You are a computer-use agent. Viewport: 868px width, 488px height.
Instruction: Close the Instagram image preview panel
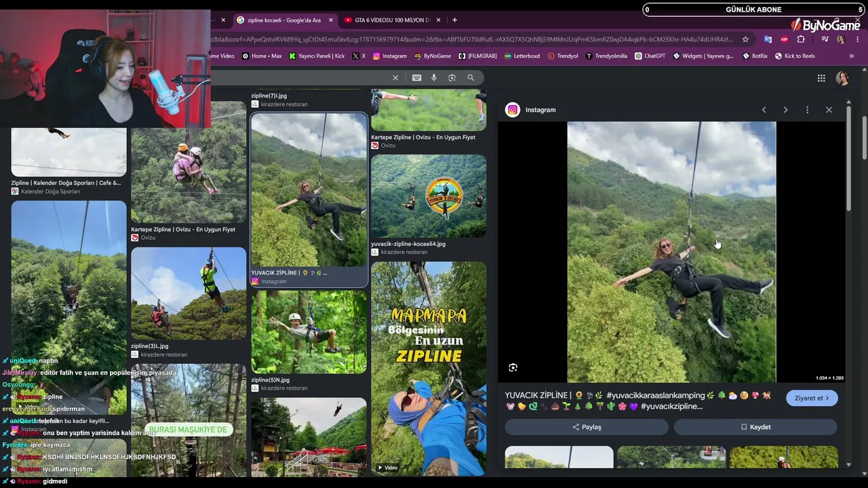coord(829,110)
